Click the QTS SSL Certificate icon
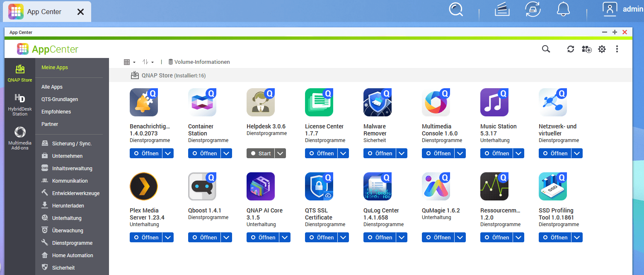This screenshot has width=644, height=275. (319, 186)
